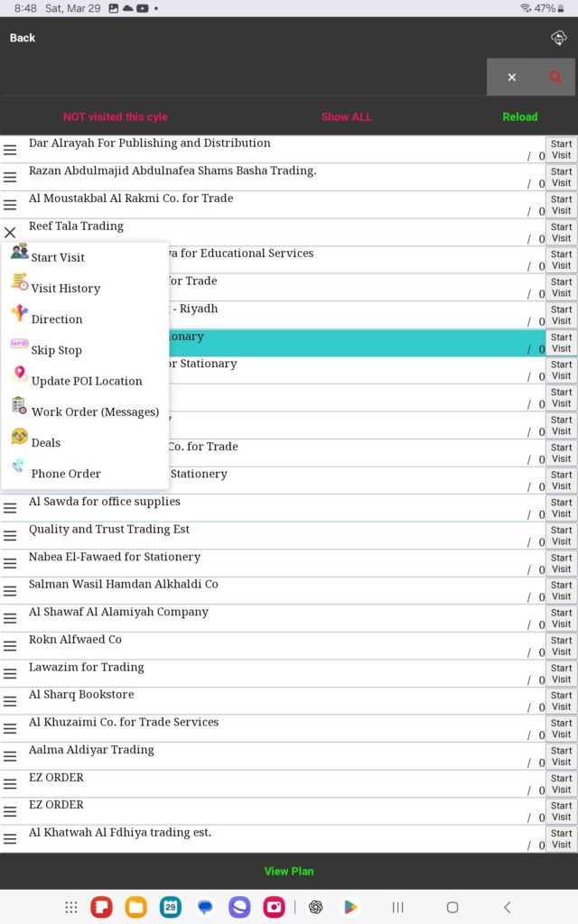Expand hamburger menu for Al Sharq Bookstore

(x=10, y=701)
